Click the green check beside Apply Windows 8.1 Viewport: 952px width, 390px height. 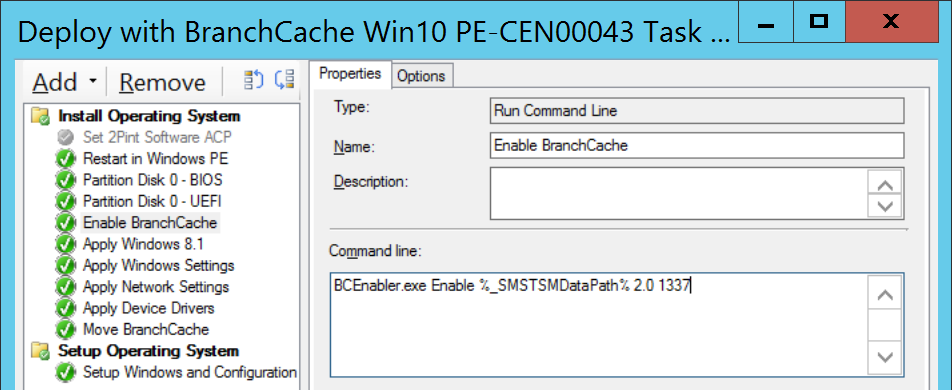(65, 244)
